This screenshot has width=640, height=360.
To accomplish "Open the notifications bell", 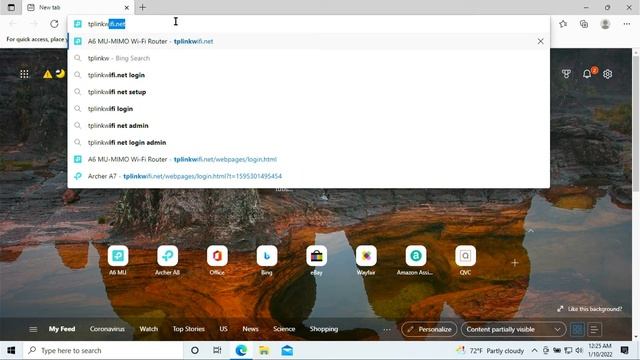I will [587, 74].
